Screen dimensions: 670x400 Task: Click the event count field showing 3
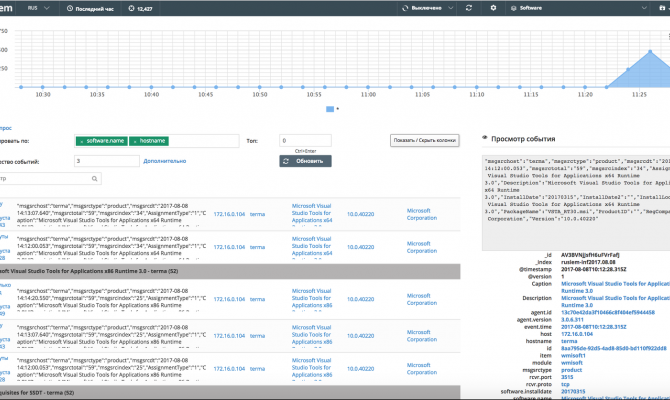[106, 161]
